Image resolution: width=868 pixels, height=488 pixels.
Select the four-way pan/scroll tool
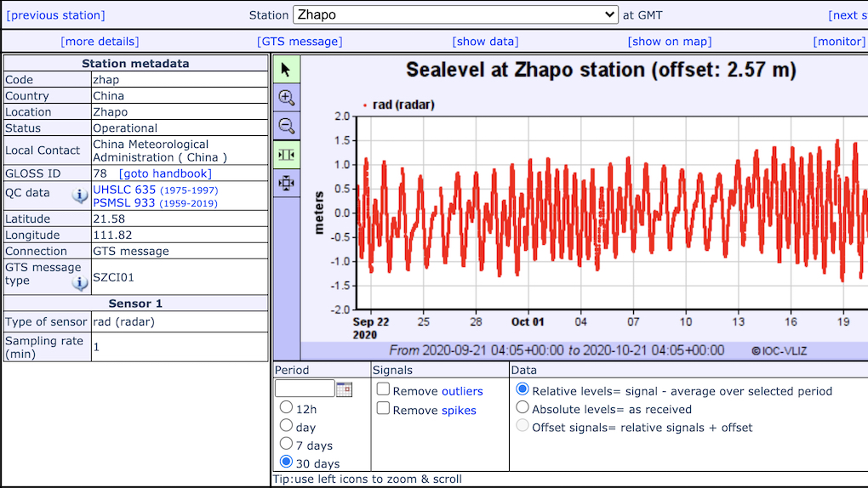(x=286, y=183)
